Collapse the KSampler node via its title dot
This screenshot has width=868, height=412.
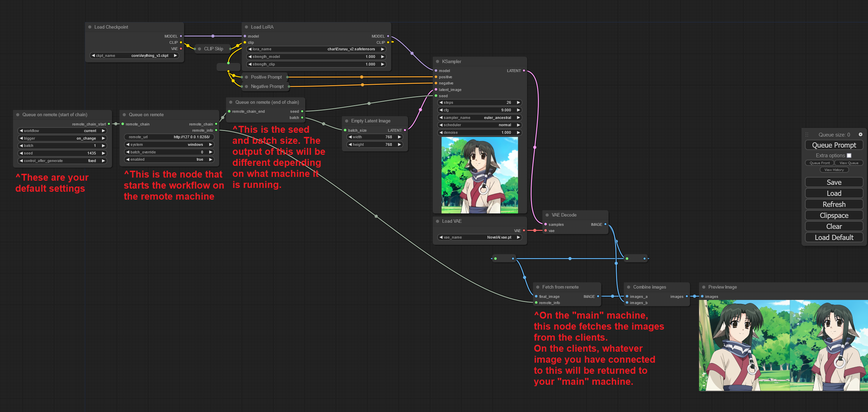pos(437,61)
